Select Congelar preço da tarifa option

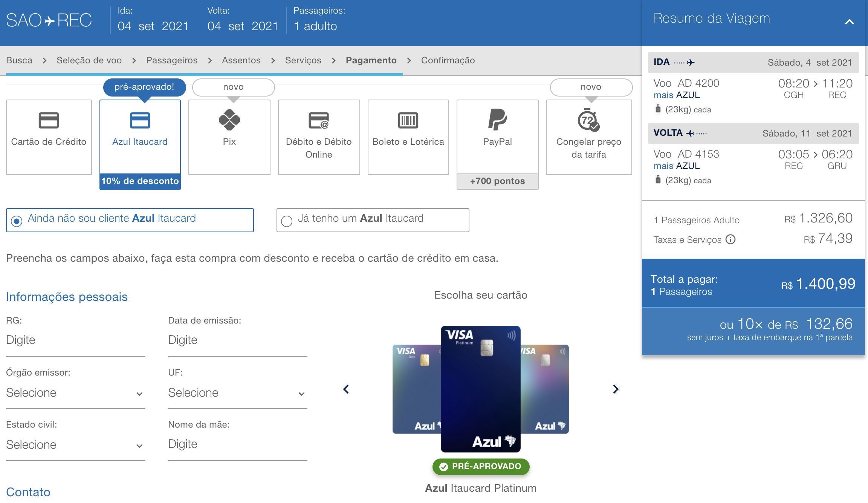click(589, 137)
